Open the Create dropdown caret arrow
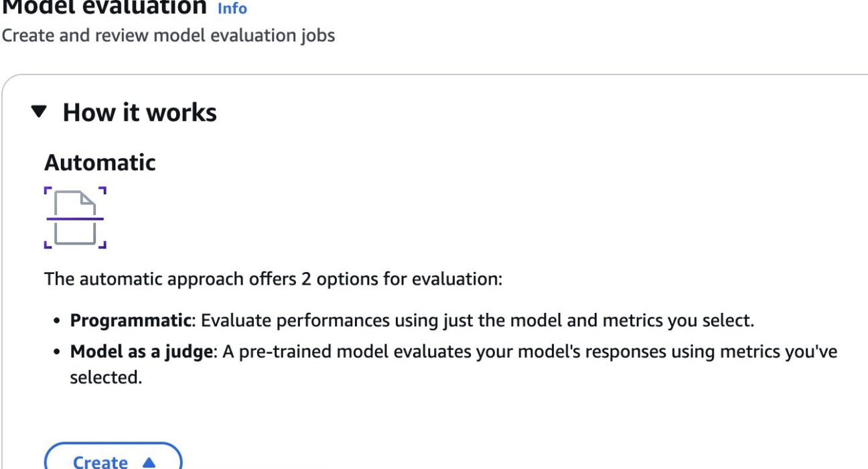868x469 pixels. (149, 462)
